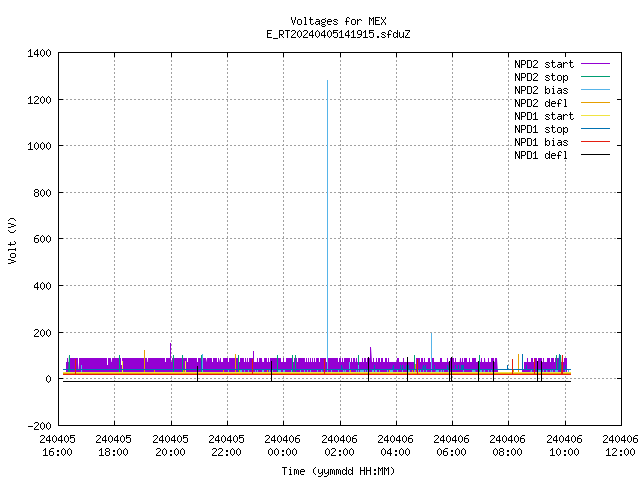Click the chart title 'Voltages for MEX'

click(x=338, y=21)
